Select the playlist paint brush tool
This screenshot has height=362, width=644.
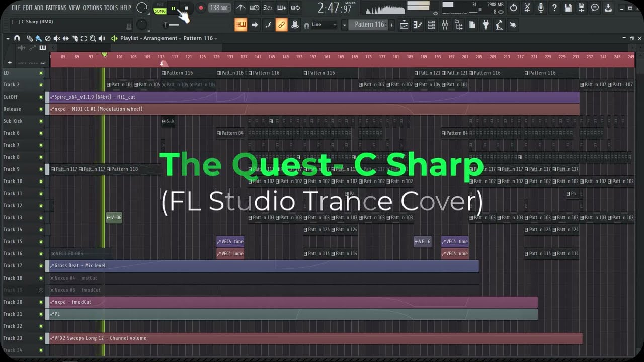(38, 38)
